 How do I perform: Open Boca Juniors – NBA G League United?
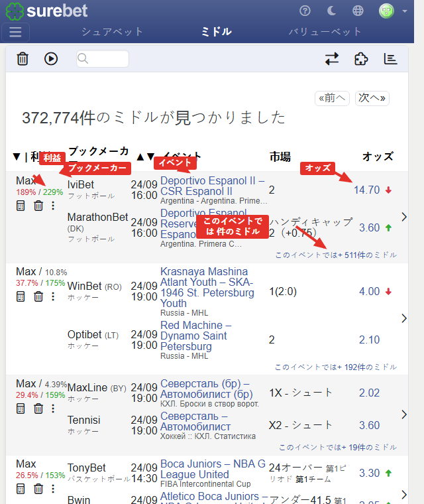pos(213,469)
